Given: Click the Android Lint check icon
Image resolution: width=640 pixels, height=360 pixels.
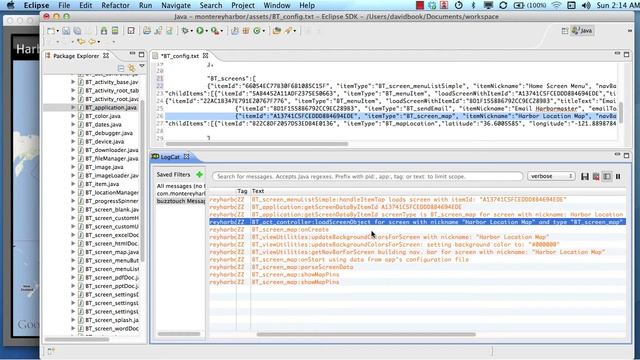Looking at the screenshot, I should [x=131, y=31].
